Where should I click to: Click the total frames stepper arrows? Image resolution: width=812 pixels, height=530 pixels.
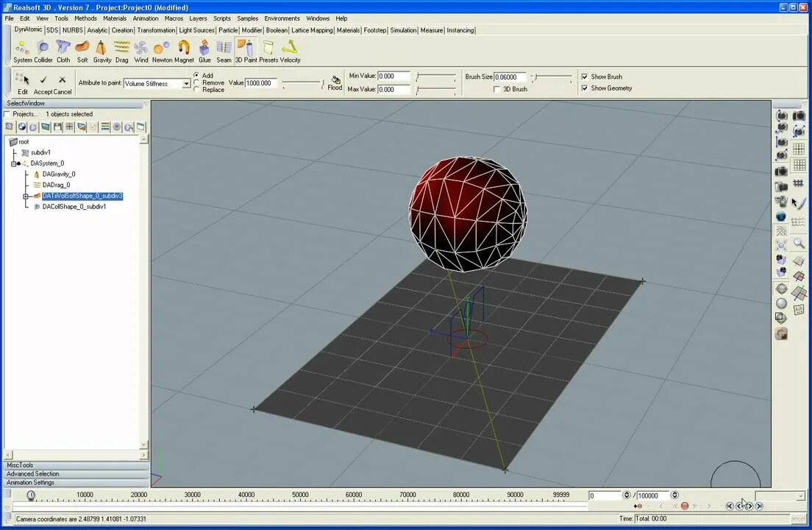pyautogui.click(x=674, y=495)
